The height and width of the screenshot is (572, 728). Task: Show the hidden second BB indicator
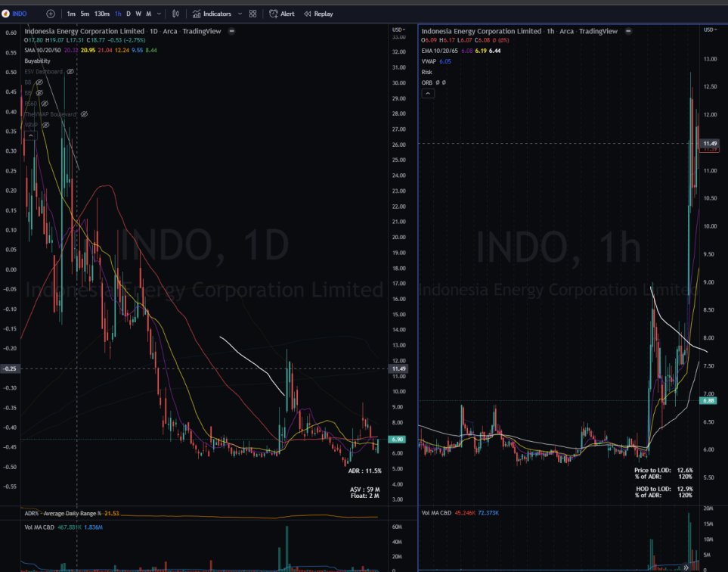pos(39,93)
